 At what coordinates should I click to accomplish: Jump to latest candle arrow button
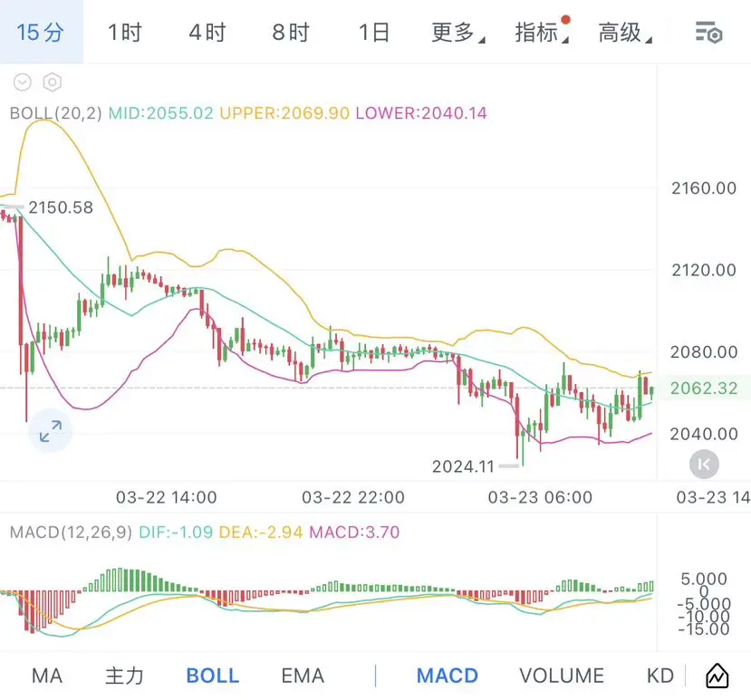(704, 465)
